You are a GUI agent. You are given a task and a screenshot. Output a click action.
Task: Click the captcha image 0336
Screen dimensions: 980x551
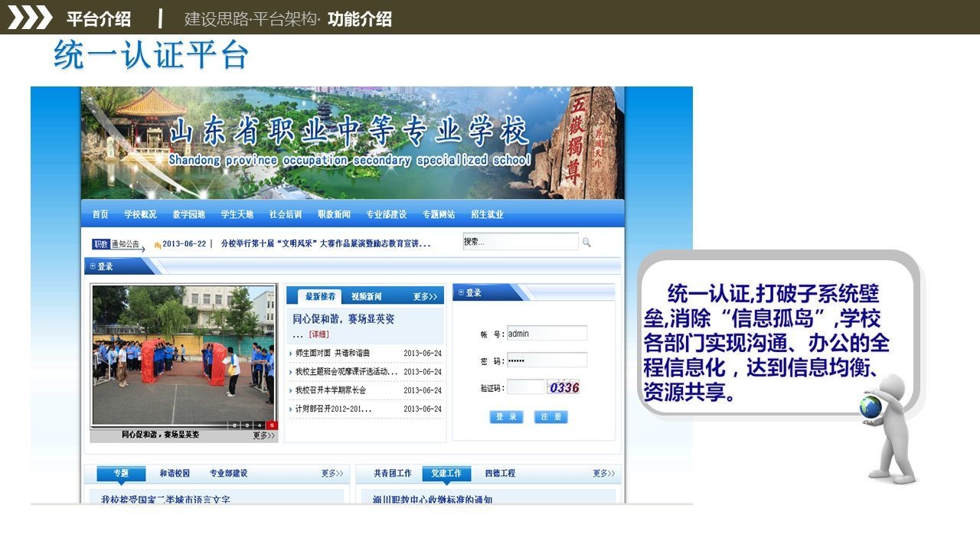[563, 387]
